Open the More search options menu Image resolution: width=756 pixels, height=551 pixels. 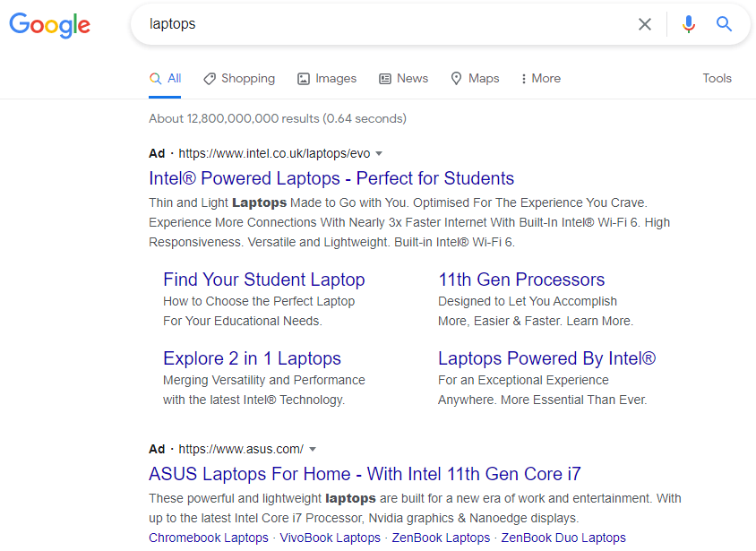[x=540, y=78]
